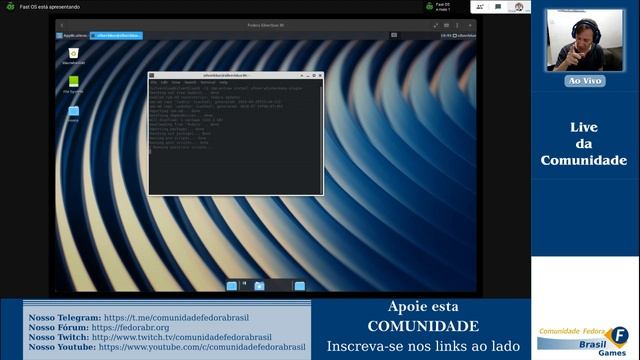This screenshot has height=360, width=640.
Task: Click the user avatar in the meeting bar
Action: tap(519, 7)
